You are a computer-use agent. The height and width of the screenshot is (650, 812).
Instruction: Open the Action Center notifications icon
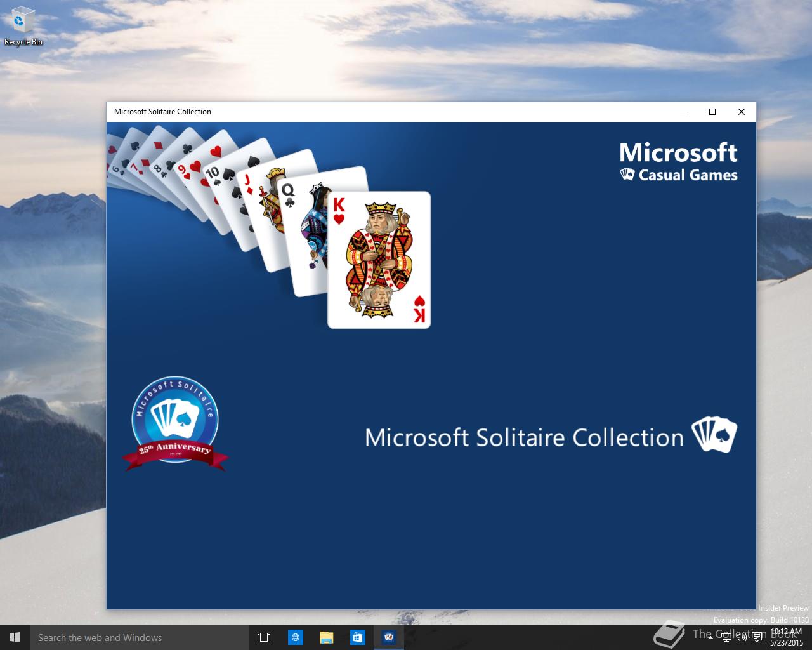[x=756, y=637]
